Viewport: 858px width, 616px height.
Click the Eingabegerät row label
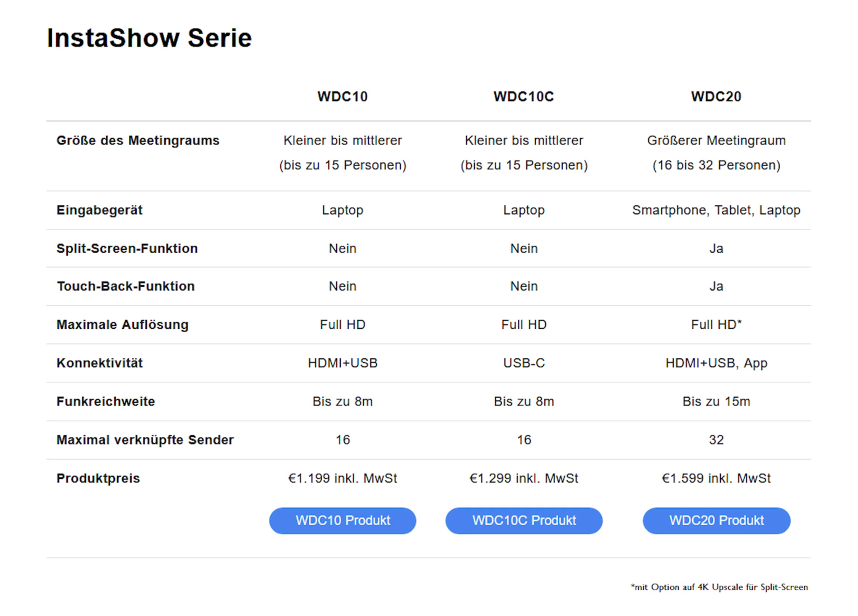(x=100, y=210)
